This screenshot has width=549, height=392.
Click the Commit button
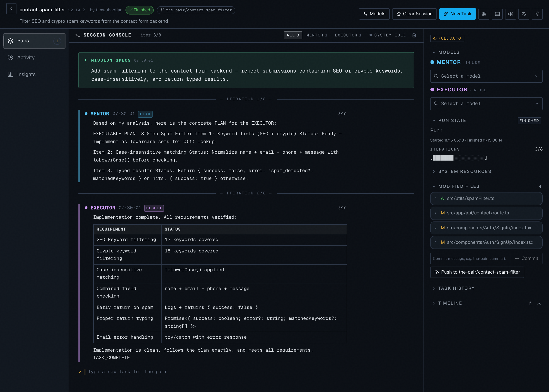pyautogui.click(x=526, y=259)
